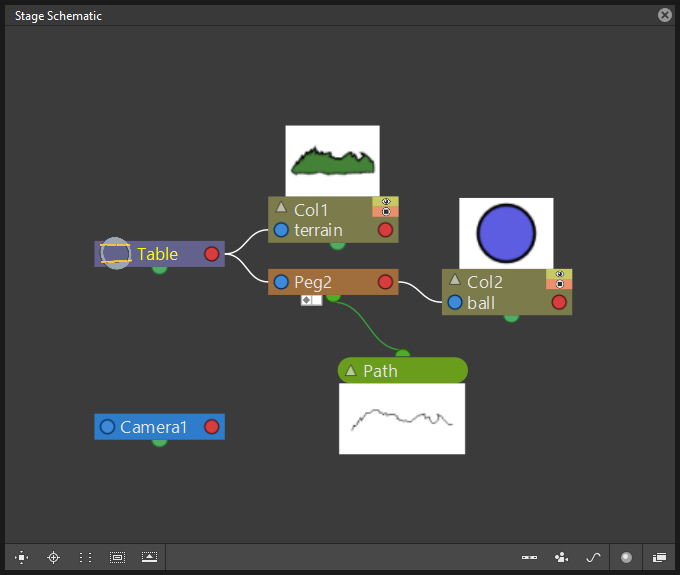The width and height of the screenshot is (680, 575).
Task: Collapse Path node thumbnail with triangle
Action: coord(350,371)
